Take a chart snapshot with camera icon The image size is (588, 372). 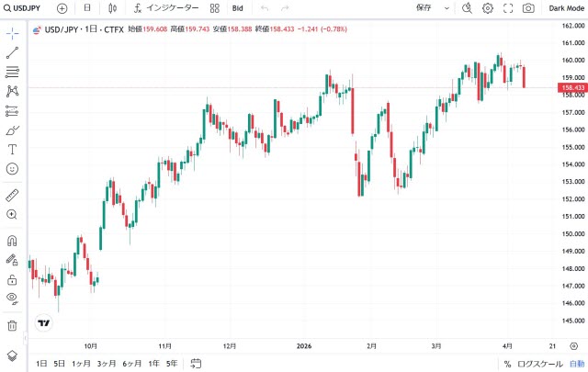click(528, 8)
